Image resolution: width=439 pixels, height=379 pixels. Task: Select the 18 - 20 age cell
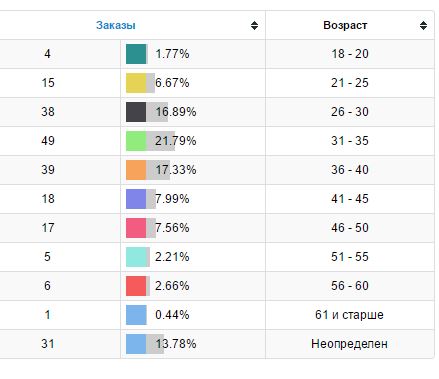click(350, 54)
